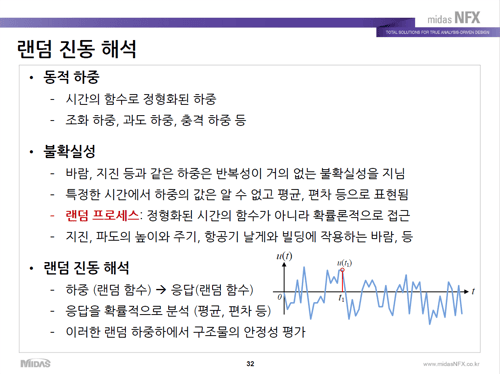Click the red text 랜덤 프로세스
Image resolution: width=500 pixels, height=374 pixels.
[102, 216]
